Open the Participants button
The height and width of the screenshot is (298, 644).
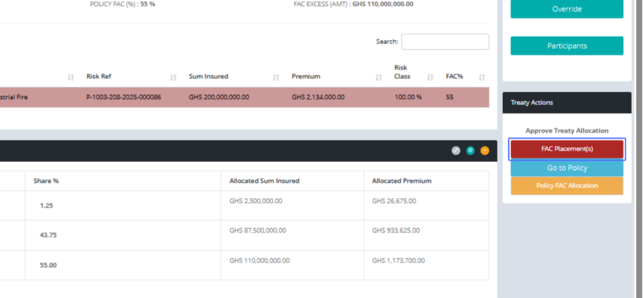567,46
